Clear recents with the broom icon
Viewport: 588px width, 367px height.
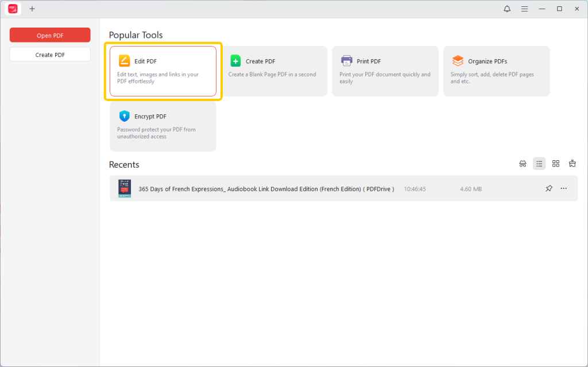point(572,164)
